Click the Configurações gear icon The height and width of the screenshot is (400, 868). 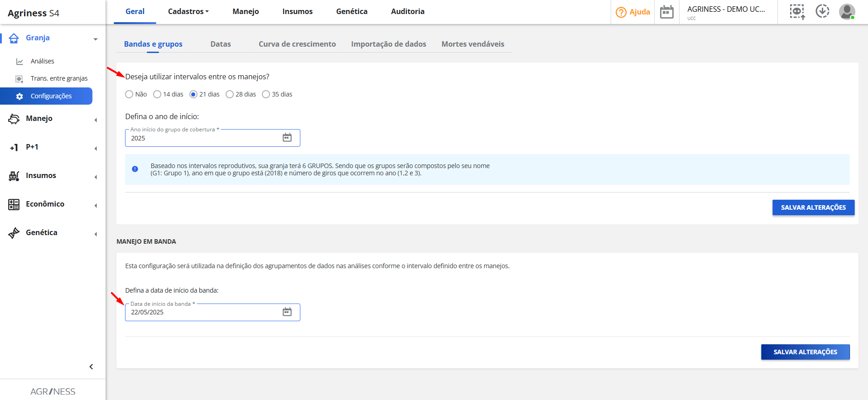19,96
